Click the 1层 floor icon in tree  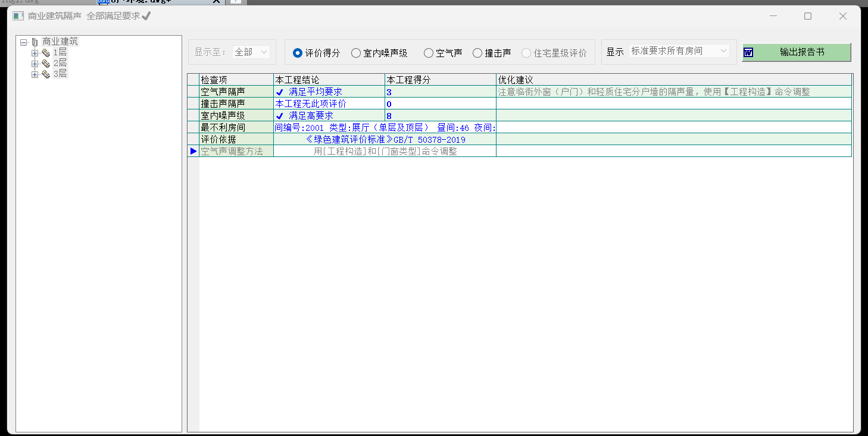(x=46, y=53)
